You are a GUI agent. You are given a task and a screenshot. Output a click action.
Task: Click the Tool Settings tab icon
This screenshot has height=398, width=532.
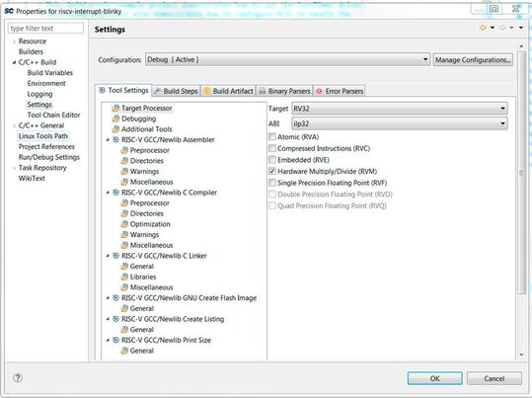[102, 90]
